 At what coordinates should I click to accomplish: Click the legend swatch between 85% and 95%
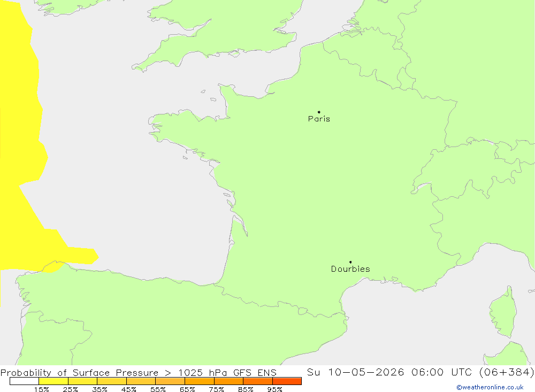[x=258, y=381]
